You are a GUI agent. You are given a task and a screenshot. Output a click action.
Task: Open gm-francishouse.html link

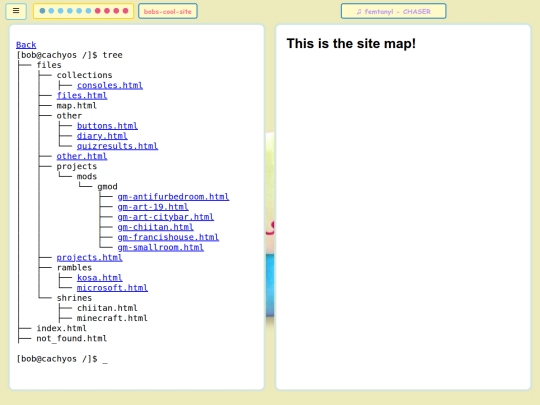pos(168,237)
